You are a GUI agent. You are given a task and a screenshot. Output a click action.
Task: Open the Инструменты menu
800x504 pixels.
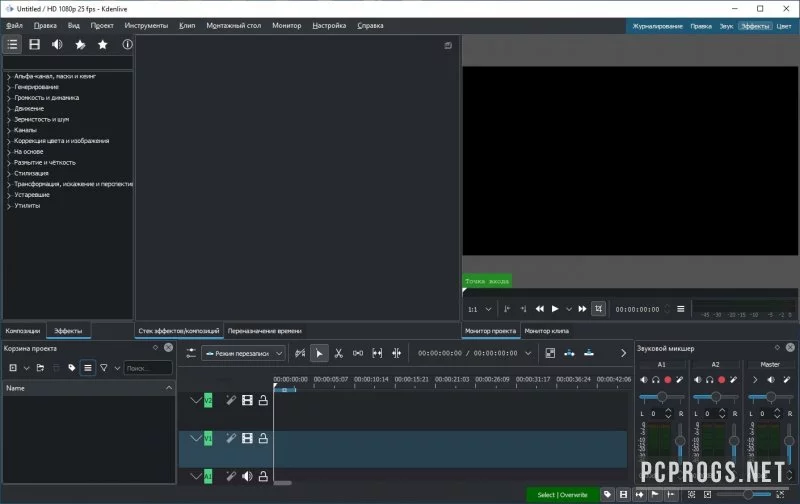click(146, 26)
